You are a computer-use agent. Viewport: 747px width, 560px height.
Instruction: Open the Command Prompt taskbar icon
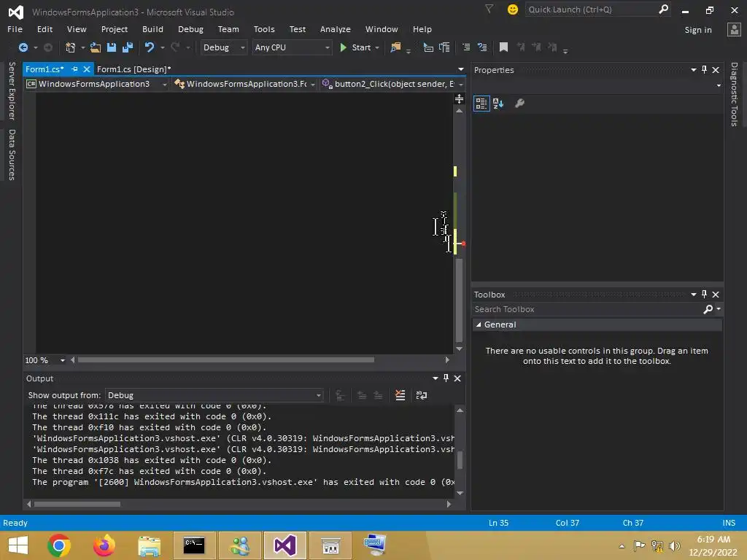click(194, 545)
